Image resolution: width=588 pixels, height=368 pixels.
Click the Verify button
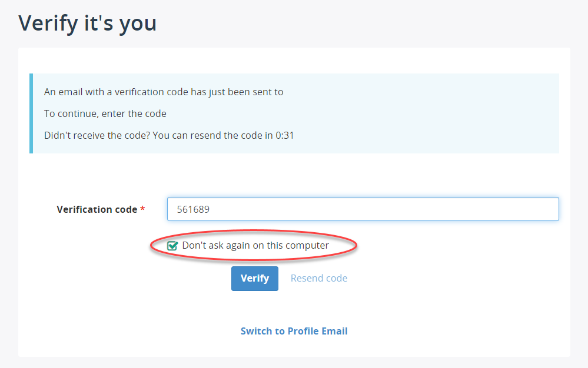tap(255, 279)
